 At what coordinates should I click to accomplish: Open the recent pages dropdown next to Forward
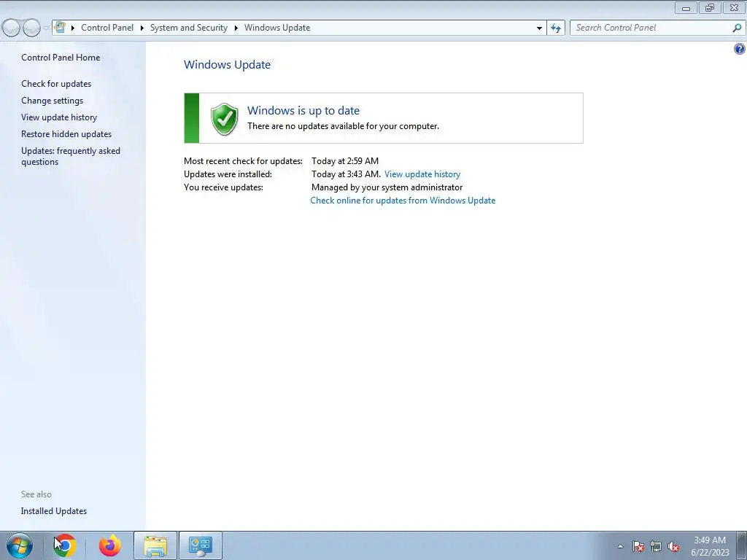(x=46, y=28)
